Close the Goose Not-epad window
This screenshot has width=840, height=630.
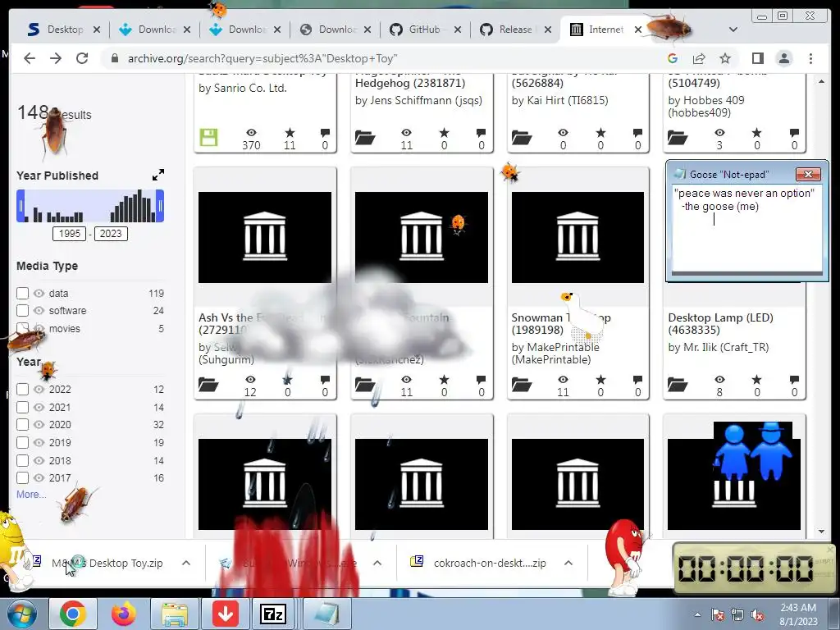coord(808,174)
